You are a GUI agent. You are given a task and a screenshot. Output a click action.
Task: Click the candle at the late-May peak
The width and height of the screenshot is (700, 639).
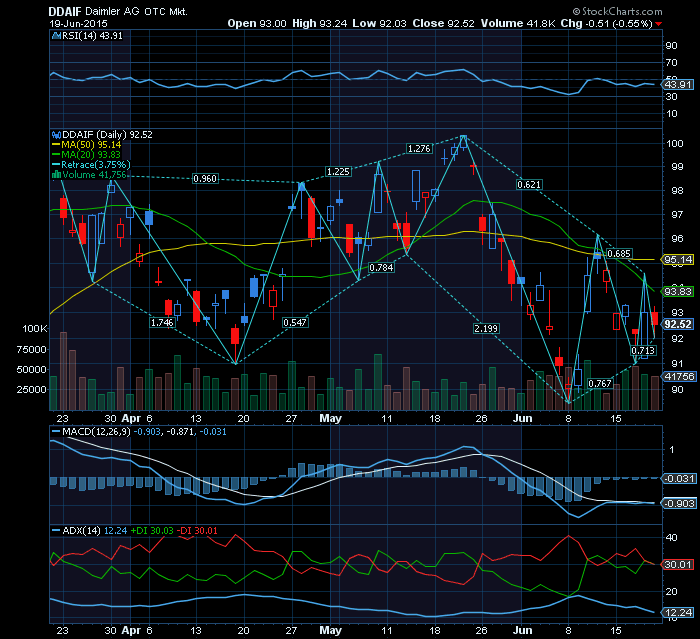(464, 142)
